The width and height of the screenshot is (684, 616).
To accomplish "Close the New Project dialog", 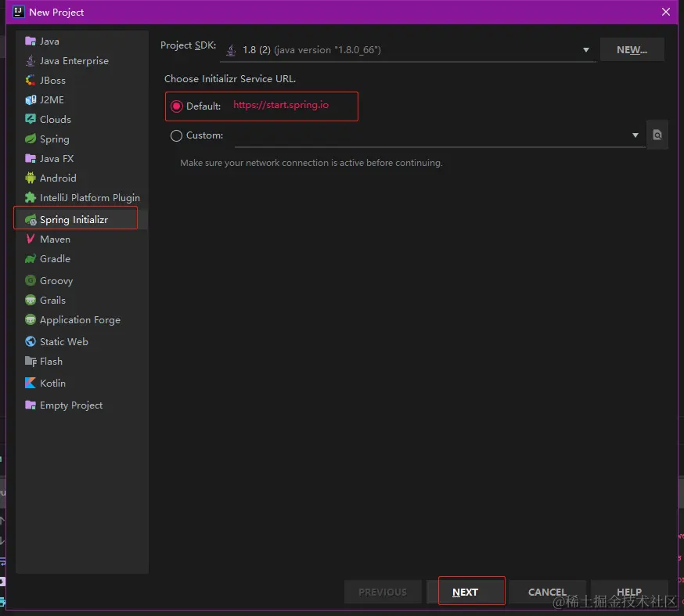I will [x=666, y=12].
